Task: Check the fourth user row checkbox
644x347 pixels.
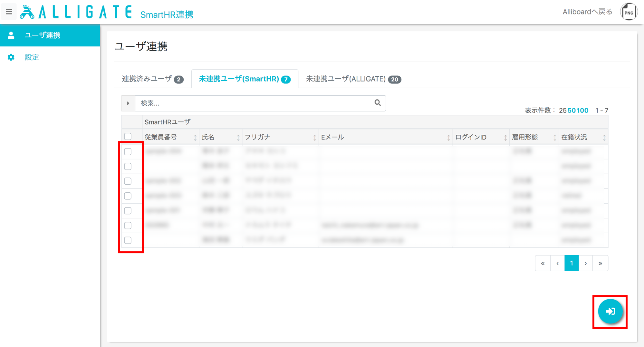Action: pos(128,196)
